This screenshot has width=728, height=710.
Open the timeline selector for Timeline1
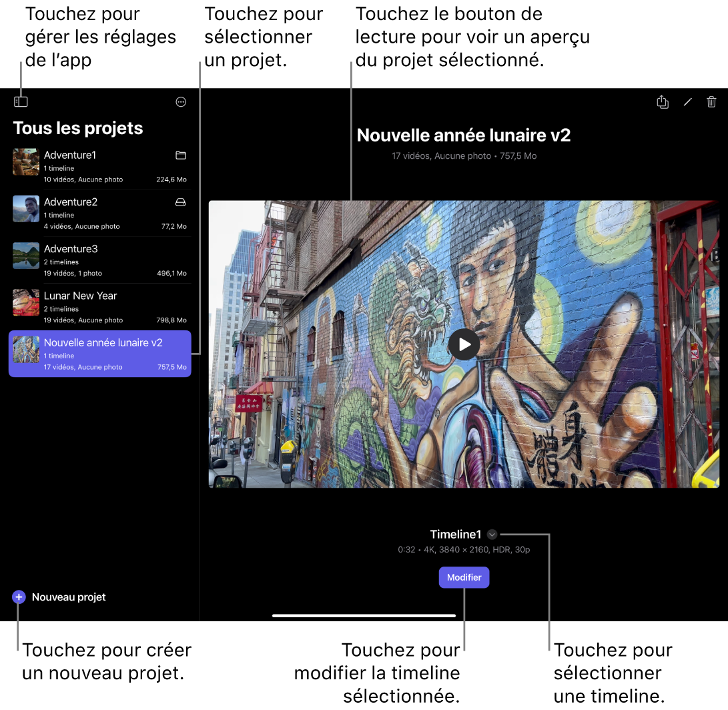pos(492,534)
